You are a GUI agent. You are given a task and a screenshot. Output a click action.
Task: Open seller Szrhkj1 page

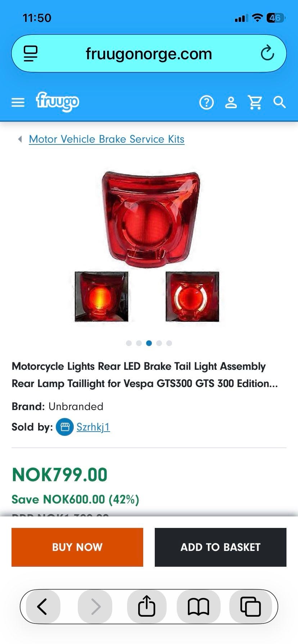(x=93, y=427)
